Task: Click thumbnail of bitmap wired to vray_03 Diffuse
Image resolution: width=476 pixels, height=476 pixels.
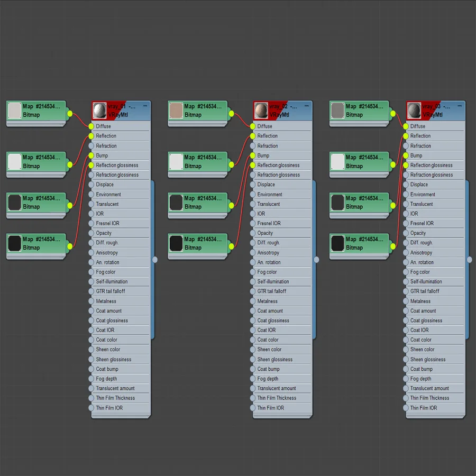Action: pyautogui.click(x=337, y=110)
